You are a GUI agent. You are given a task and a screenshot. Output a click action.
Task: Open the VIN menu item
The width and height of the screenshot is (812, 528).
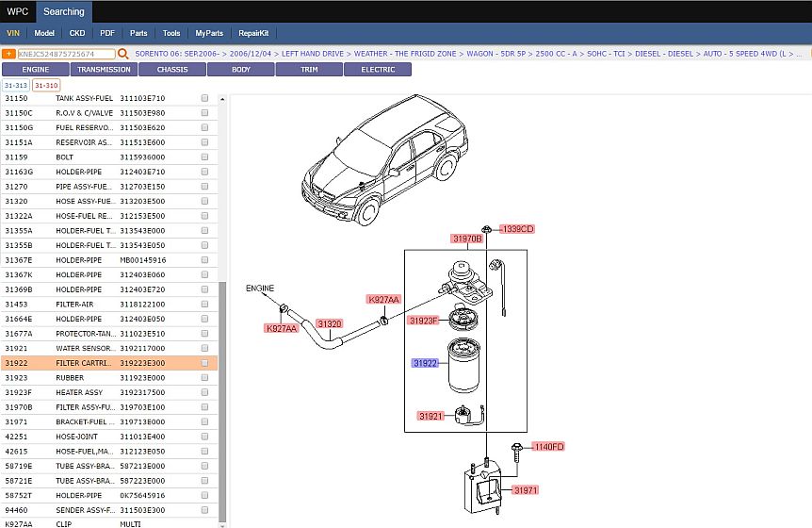(x=13, y=33)
